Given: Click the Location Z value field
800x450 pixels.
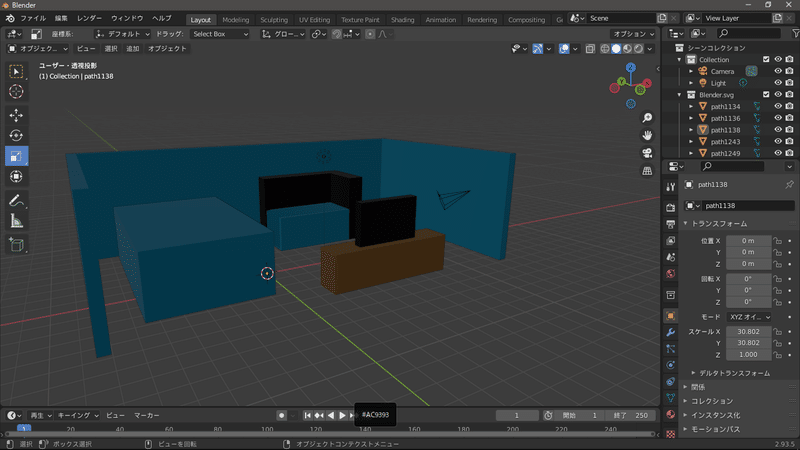Looking at the screenshot, I should click(748, 264).
